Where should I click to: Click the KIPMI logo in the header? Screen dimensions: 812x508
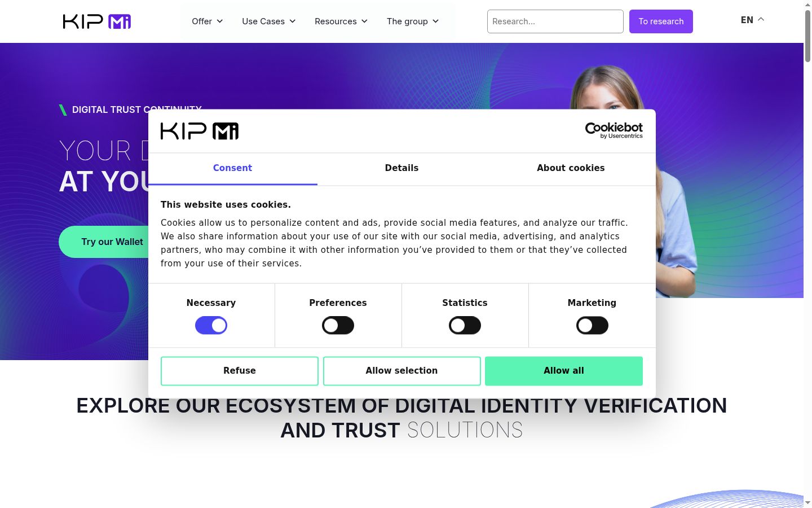click(x=97, y=21)
